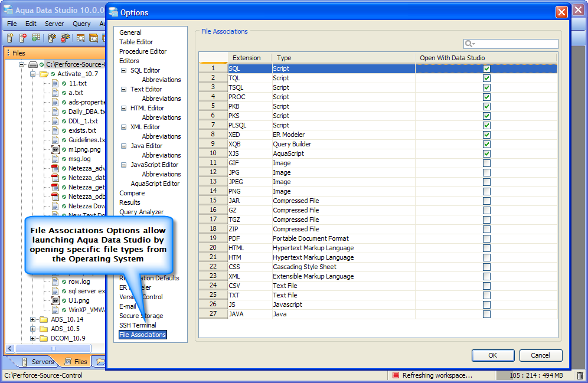Open the File menu
The width and height of the screenshot is (588, 383).
12,24
